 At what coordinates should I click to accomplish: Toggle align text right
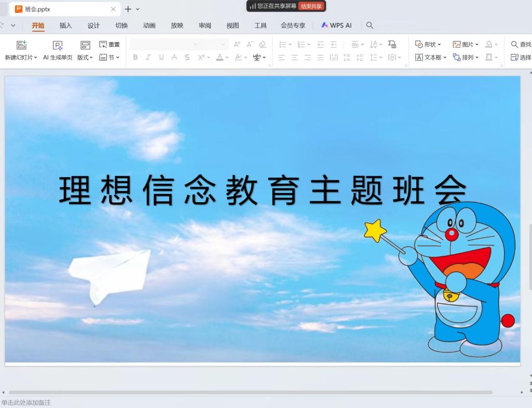point(308,57)
